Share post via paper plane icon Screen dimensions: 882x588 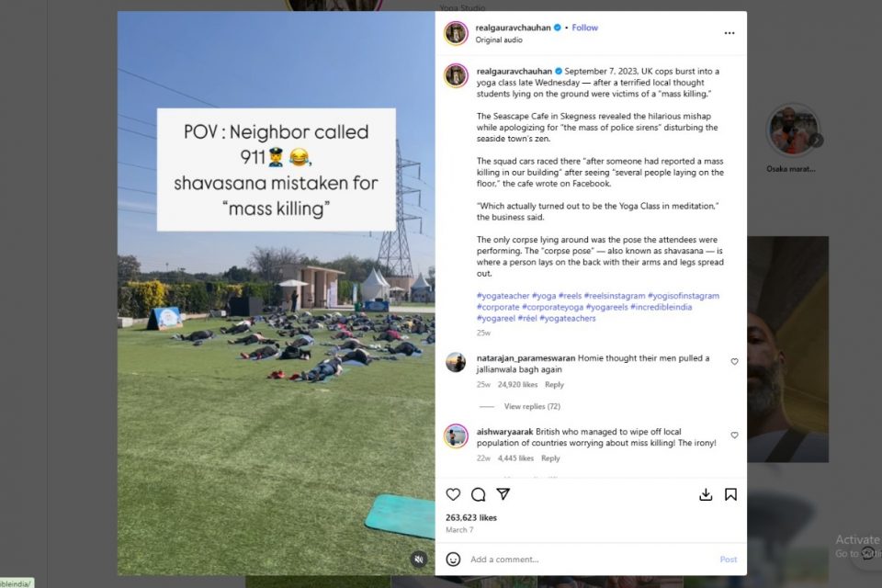click(503, 494)
